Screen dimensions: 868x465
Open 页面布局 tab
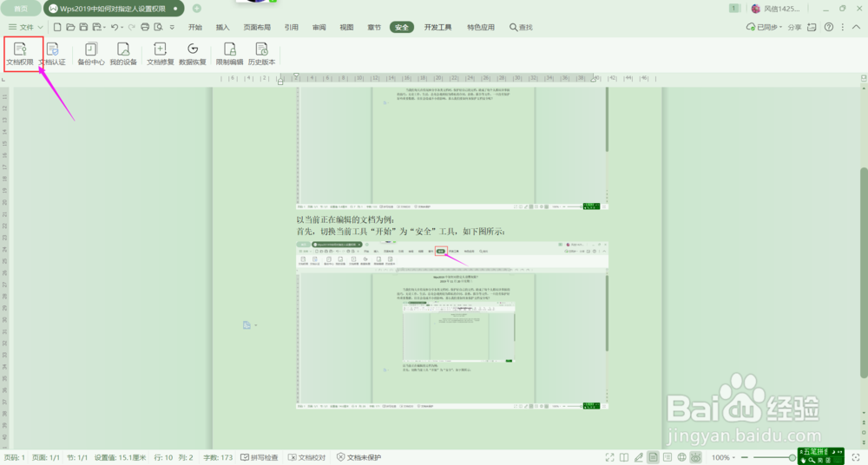(x=257, y=27)
